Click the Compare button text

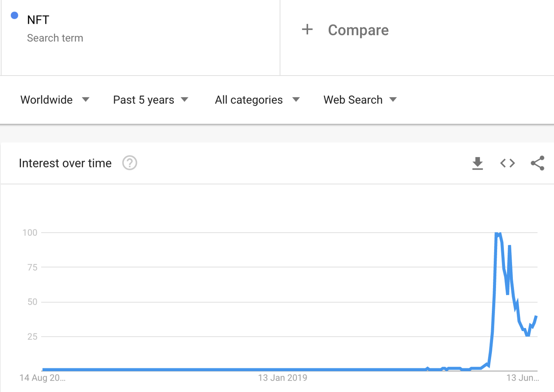point(358,30)
